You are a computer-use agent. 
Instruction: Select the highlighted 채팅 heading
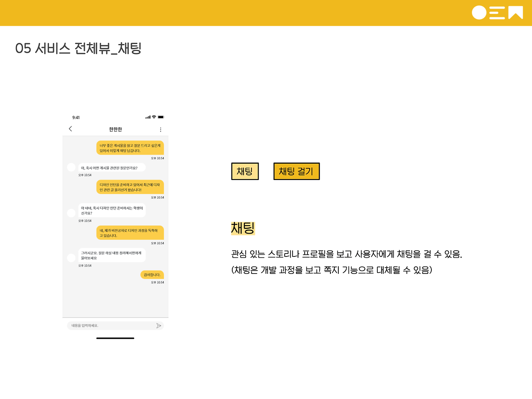[243, 228]
